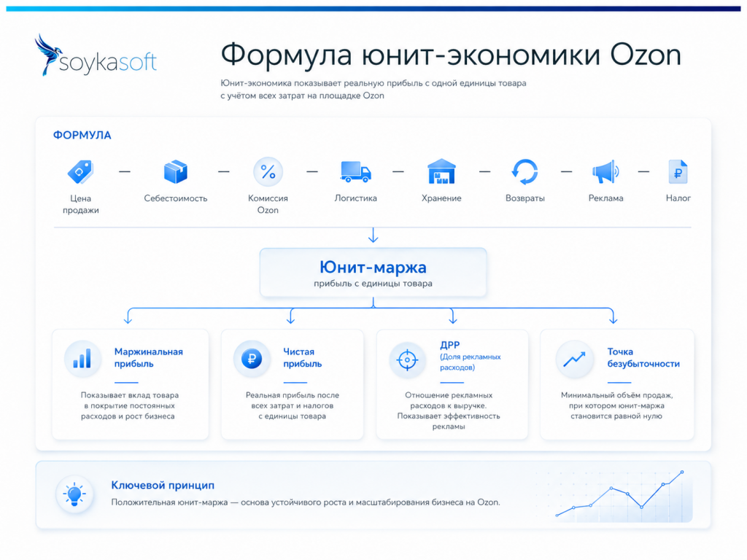Click the percent icon for Комиссия Ozon
747x560 pixels.
click(268, 171)
